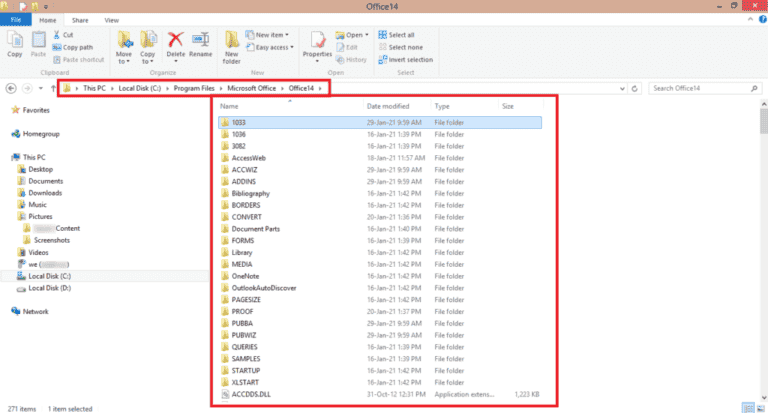Open Properties from the ribbon
This screenshot has height=413, width=768.
point(317,44)
